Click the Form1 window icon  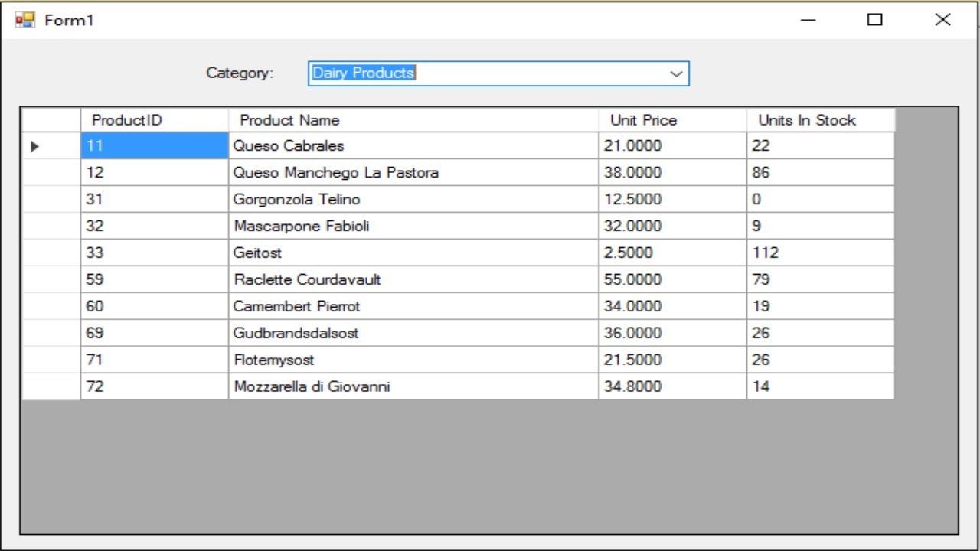click(25, 20)
